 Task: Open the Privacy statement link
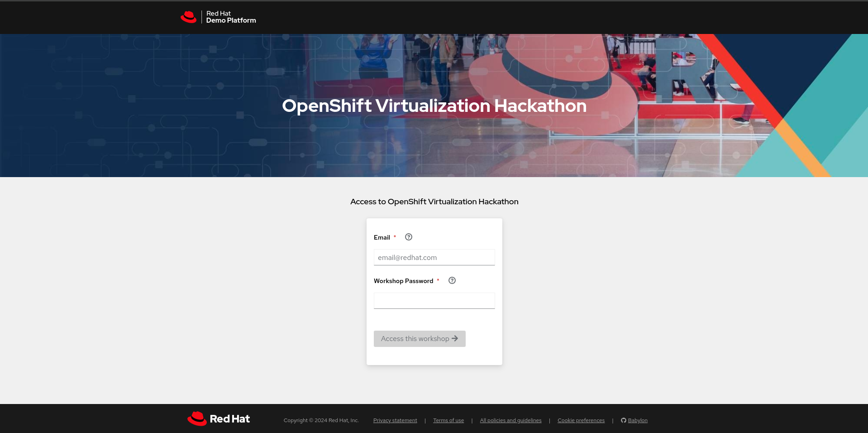pyautogui.click(x=395, y=420)
